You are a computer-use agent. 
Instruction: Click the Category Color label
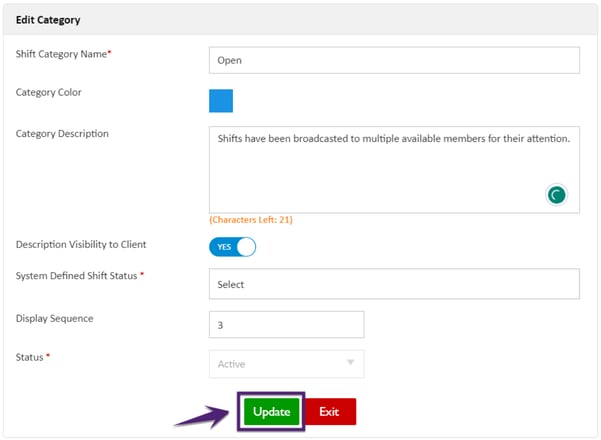tap(49, 93)
